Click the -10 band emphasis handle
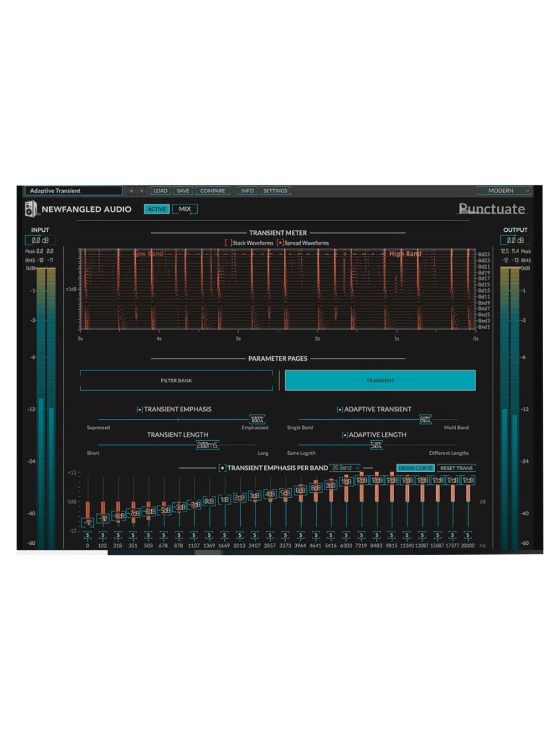 pyautogui.click(x=102, y=519)
